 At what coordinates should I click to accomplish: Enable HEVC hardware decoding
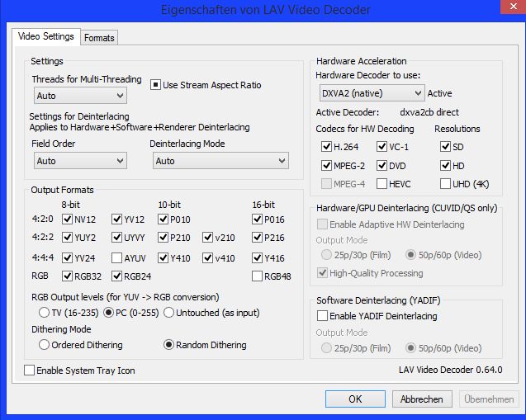point(381,184)
